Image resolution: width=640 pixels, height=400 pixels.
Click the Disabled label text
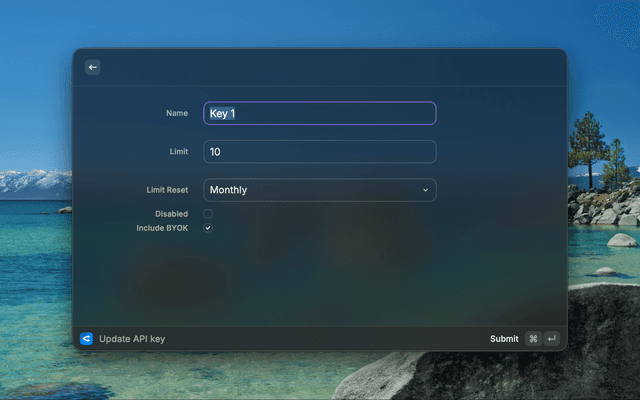pos(171,214)
